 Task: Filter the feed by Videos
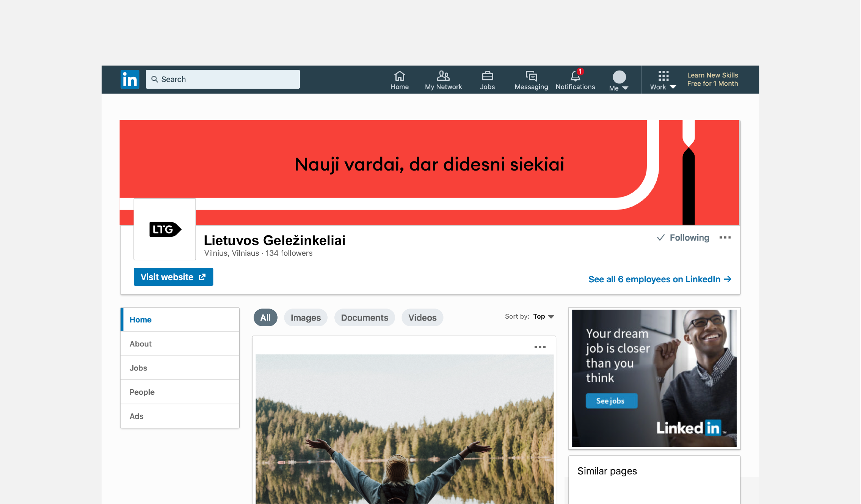422,318
